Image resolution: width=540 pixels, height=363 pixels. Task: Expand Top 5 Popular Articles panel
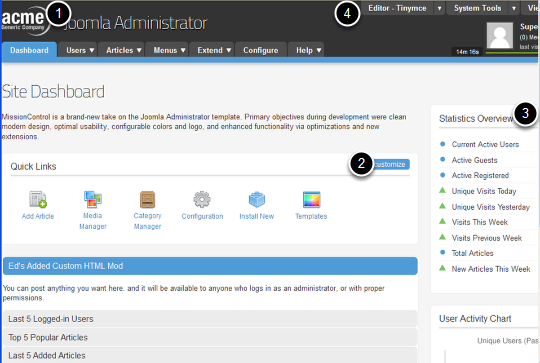click(210, 338)
